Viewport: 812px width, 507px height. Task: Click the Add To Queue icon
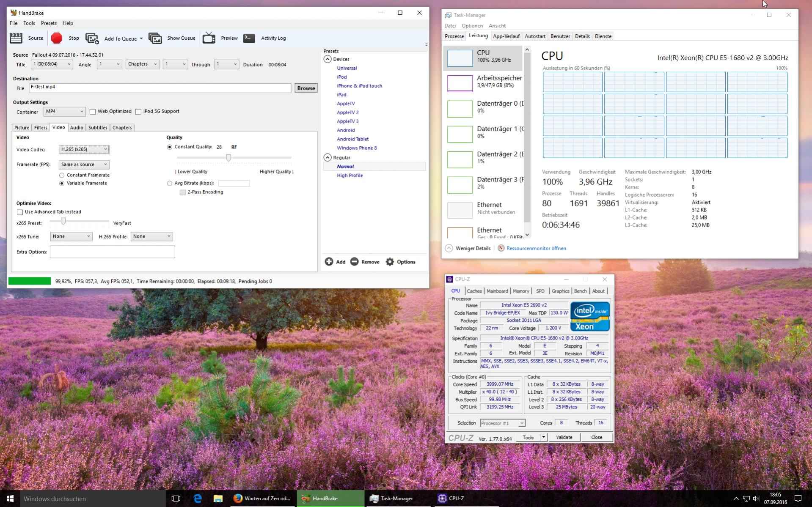(x=92, y=38)
